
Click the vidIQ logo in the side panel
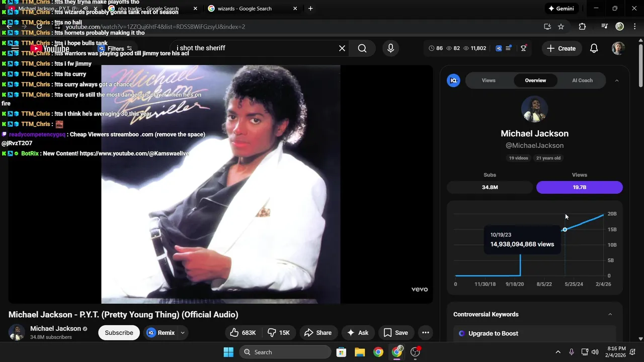pos(453,80)
